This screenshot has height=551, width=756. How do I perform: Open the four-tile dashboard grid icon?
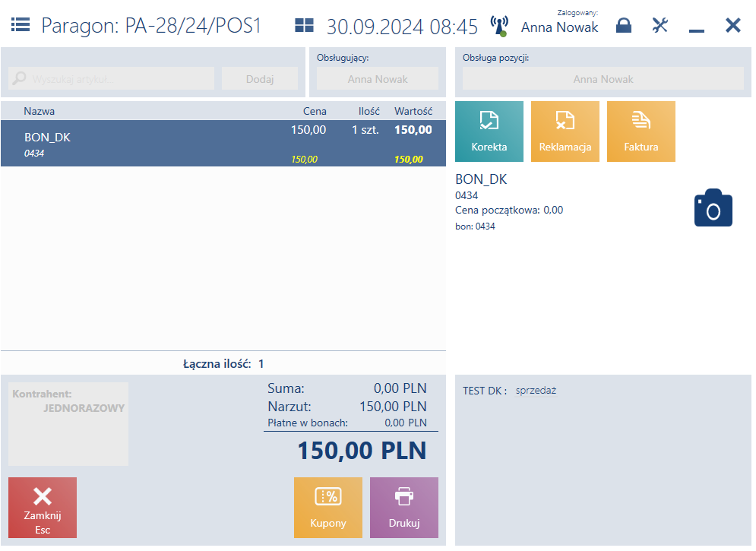pos(304,25)
